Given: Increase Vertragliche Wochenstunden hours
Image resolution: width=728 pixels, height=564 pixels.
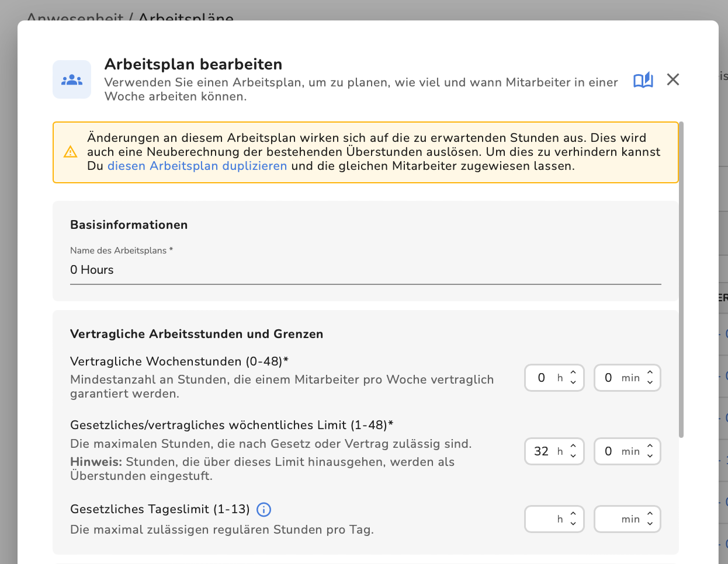Looking at the screenshot, I should [x=573, y=372].
